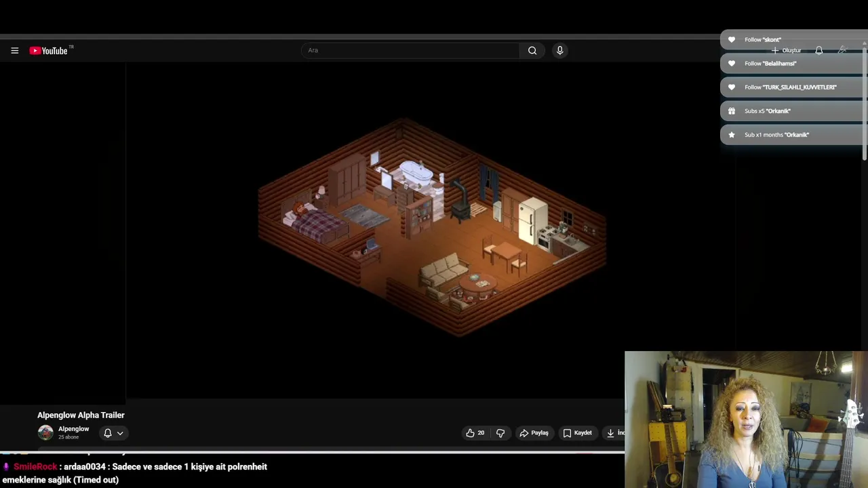Viewport: 868px width, 488px height.
Task: Download the video with the download icon
Action: click(x=610, y=433)
